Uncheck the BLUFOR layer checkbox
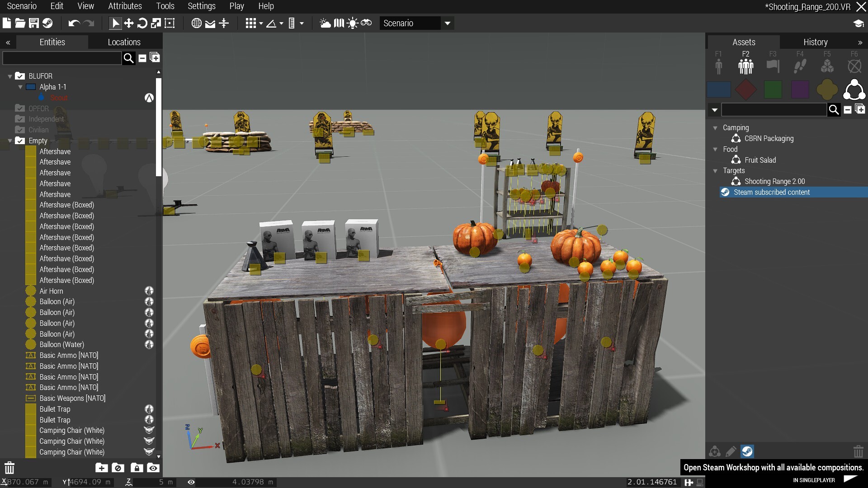Image resolution: width=868 pixels, height=488 pixels. point(20,76)
